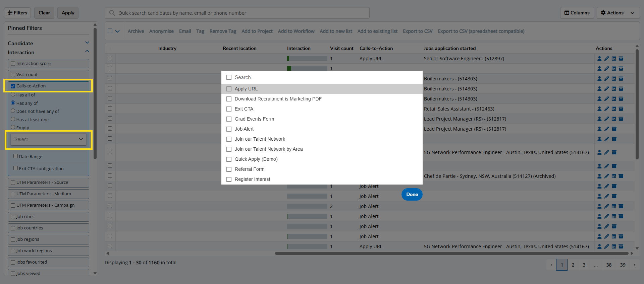This screenshot has height=284, width=644.
Task: Open the Select dropdown under Calls-to-Action
Action: (x=48, y=139)
